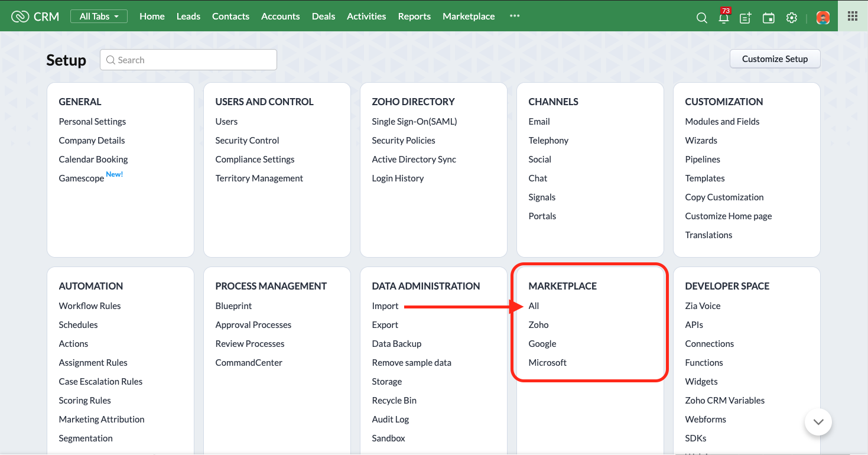Open Data Backup

tap(396, 344)
